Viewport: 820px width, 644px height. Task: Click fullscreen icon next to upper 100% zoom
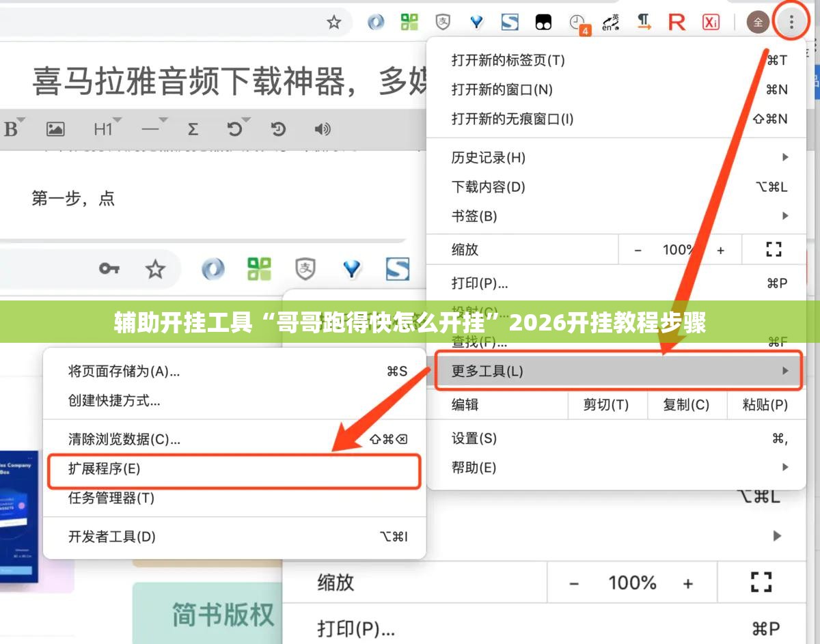coord(773,249)
